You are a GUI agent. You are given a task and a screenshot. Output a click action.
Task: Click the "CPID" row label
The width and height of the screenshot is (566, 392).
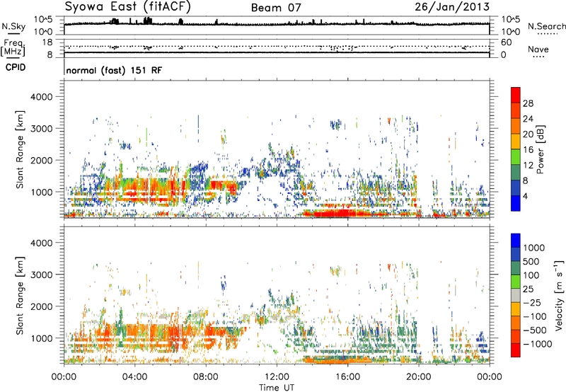[16, 67]
